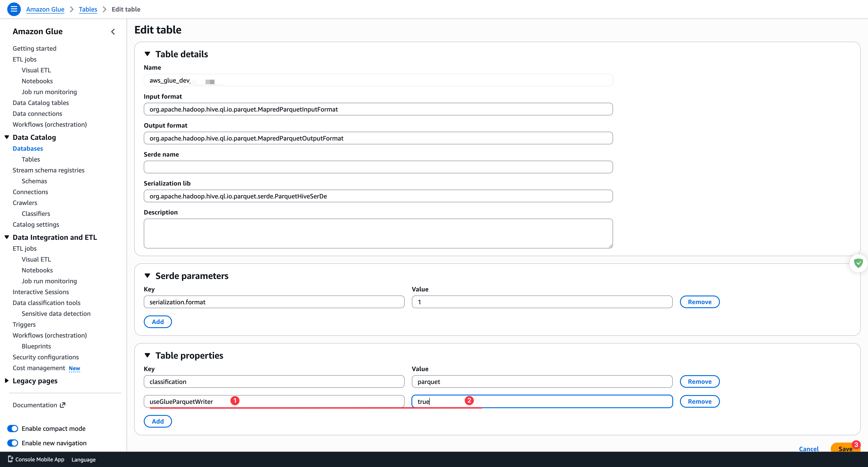The image size is (868, 467).
Task: Click the Documentation external link icon
Action: [x=63, y=405]
